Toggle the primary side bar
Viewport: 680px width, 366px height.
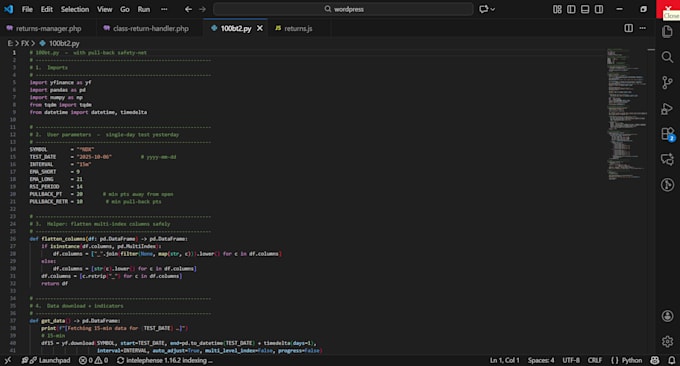point(571,9)
